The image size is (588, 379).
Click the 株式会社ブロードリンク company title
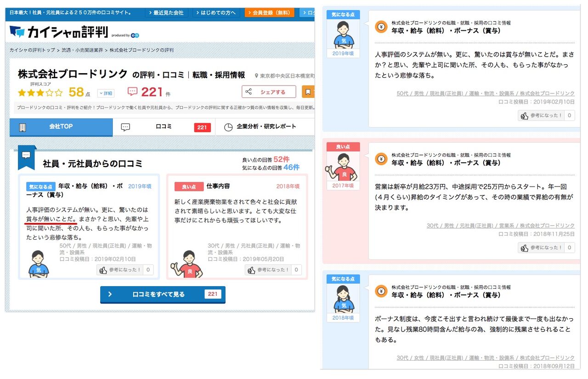(73, 74)
